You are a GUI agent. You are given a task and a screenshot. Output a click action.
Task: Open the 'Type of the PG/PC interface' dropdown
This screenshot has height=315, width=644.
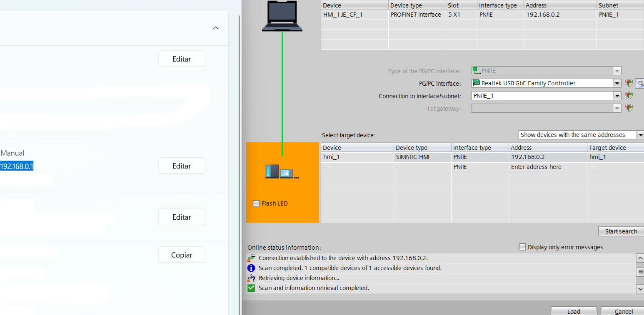617,71
